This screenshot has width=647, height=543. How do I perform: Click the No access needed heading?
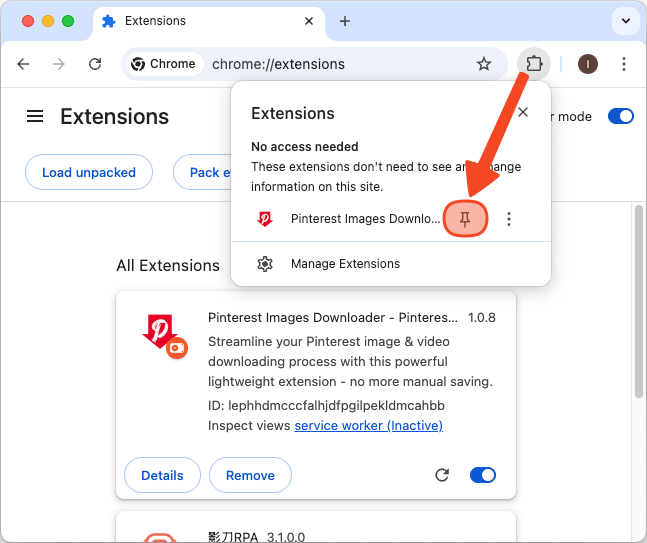click(305, 146)
